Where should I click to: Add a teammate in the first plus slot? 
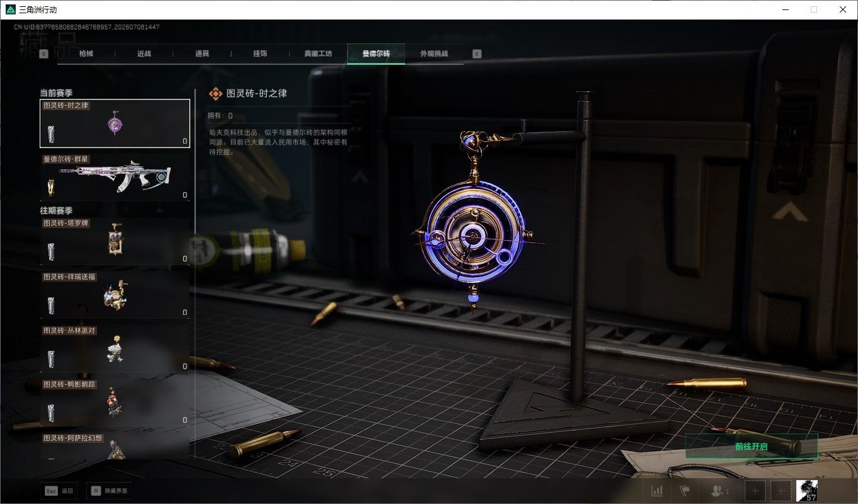[x=756, y=491]
